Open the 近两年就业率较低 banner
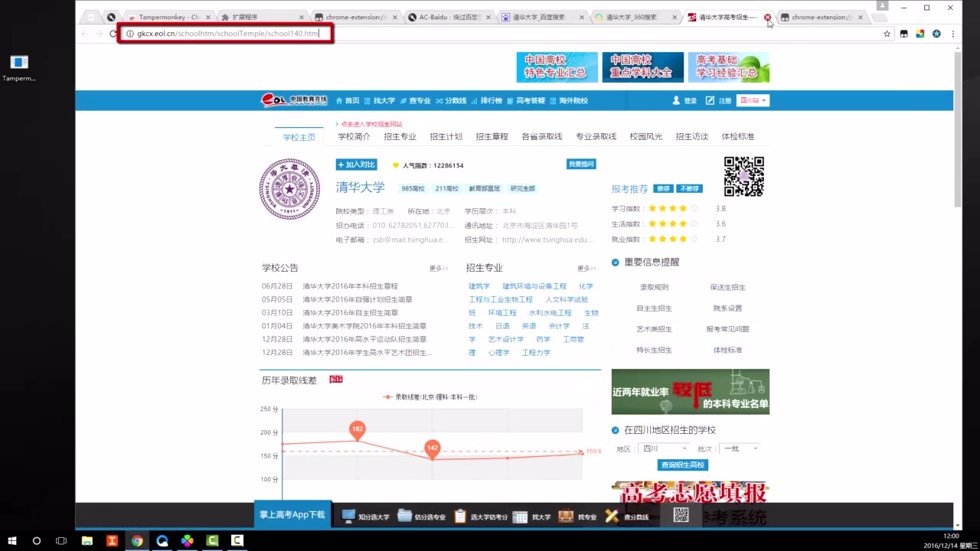This screenshot has width=980, height=551. point(690,392)
